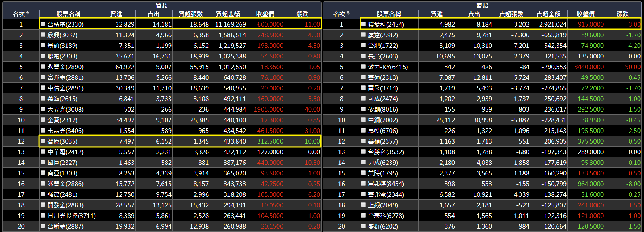644x232 pixels.
Task: Open stock 兆豐金(2886)
Action: click(65, 184)
